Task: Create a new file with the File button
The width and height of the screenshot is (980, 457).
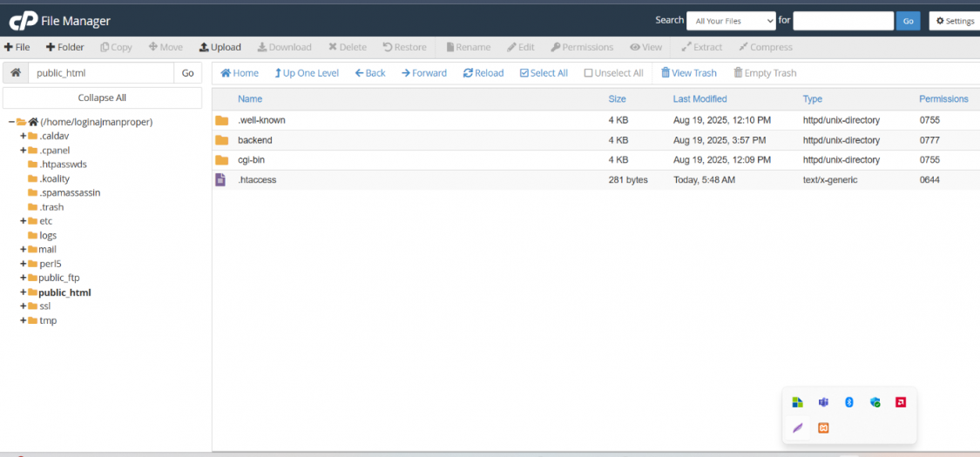Action: point(17,47)
